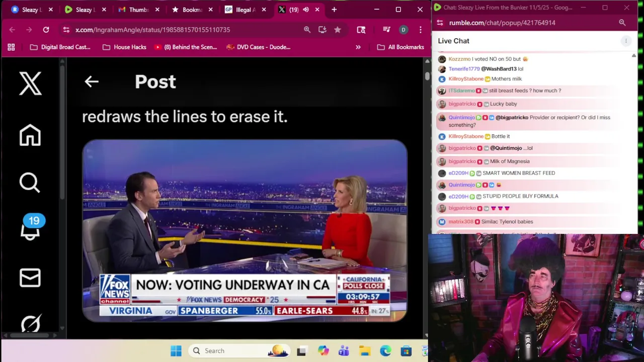Viewport: 644px width, 362px height.
Task: Open Microsoft Teams from the taskbar
Action: (344, 351)
